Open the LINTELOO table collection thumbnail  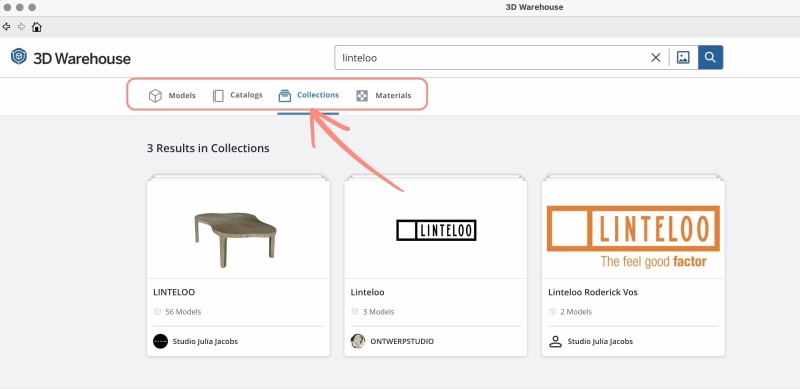[238, 230]
